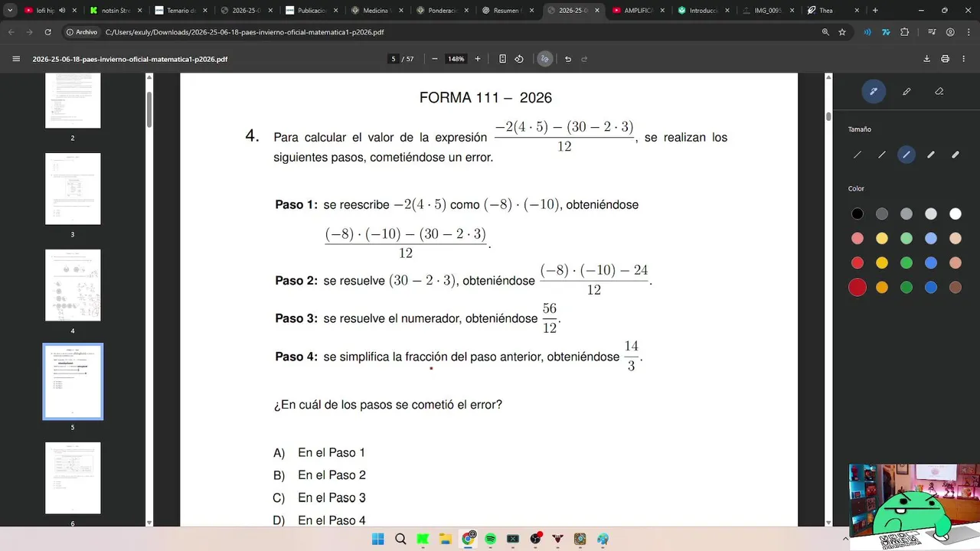This screenshot has height=551, width=980.
Task: Open the Extensions puzzle icon
Action: click(905, 32)
